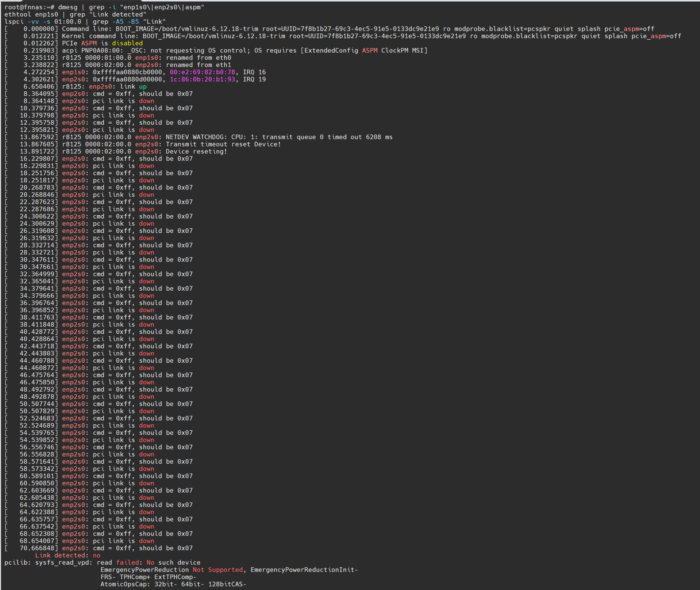700x590 pixels.
Task: Click the "Device reseting!" message
Action: [196, 151]
